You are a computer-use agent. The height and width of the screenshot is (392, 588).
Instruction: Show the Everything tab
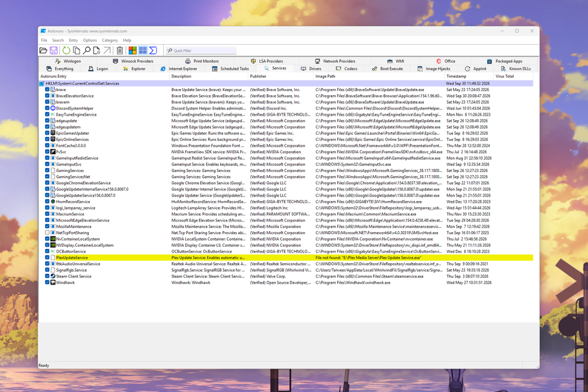(x=60, y=68)
